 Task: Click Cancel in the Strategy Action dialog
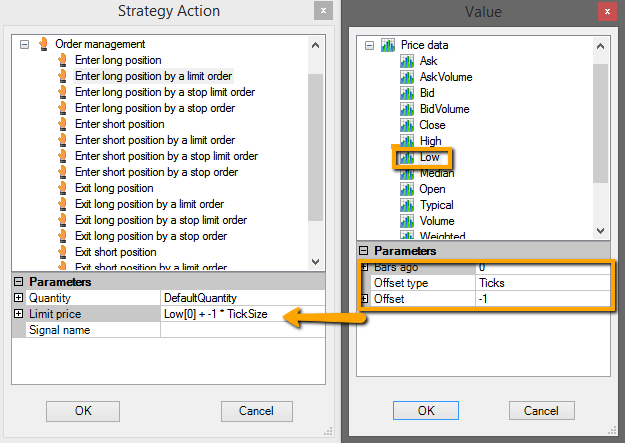[257, 411]
